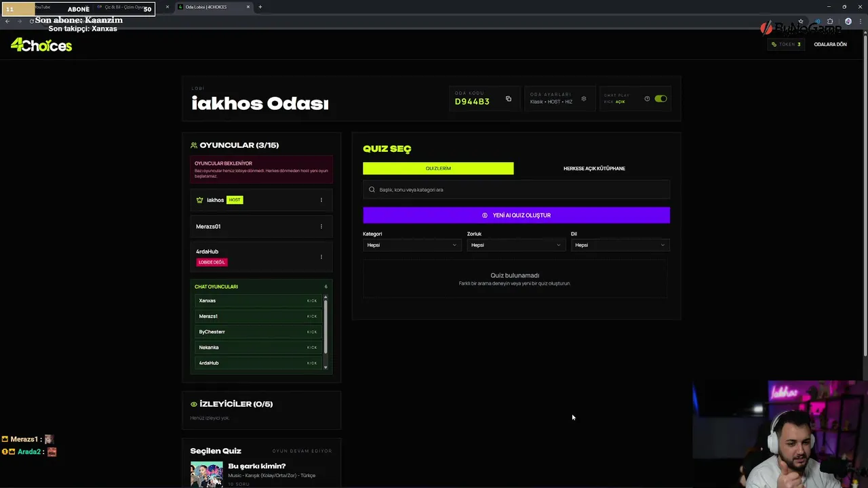
Task: Kick Merazs1 from chat players
Action: (312, 317)
